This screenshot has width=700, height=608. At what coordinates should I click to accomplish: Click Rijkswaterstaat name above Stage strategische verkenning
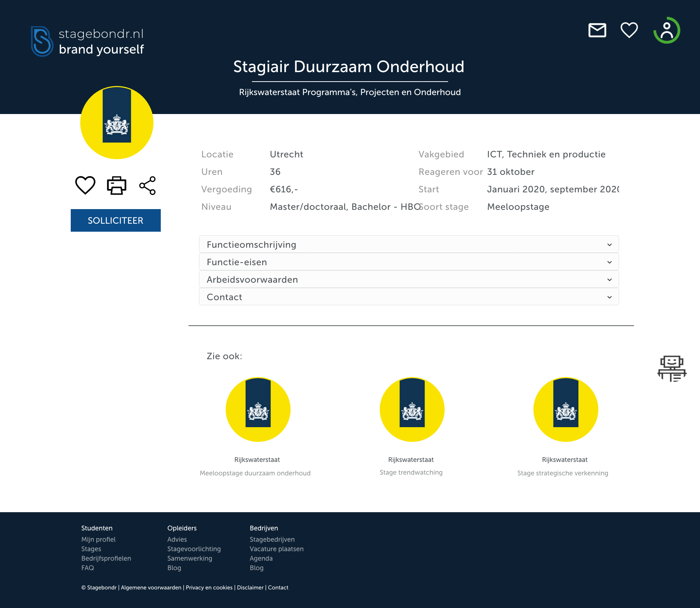point(565,459)
